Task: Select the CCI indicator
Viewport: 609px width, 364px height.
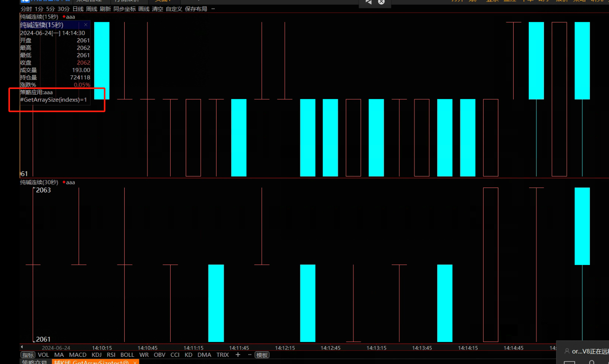Action: click(175, 355)
